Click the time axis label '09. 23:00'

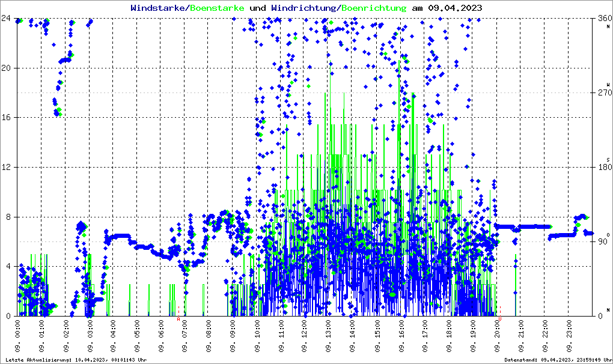(x=569, y=336)
